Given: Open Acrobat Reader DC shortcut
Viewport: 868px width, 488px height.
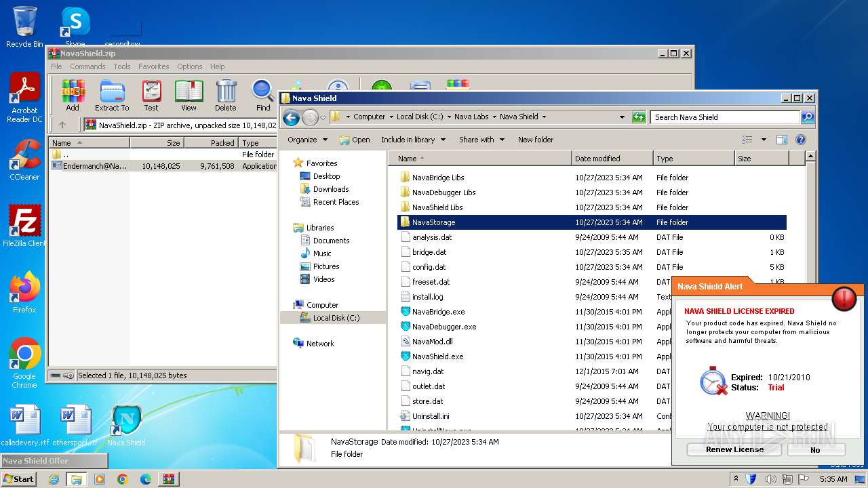Looking at the screenshot, I should [x=24, y=98].
